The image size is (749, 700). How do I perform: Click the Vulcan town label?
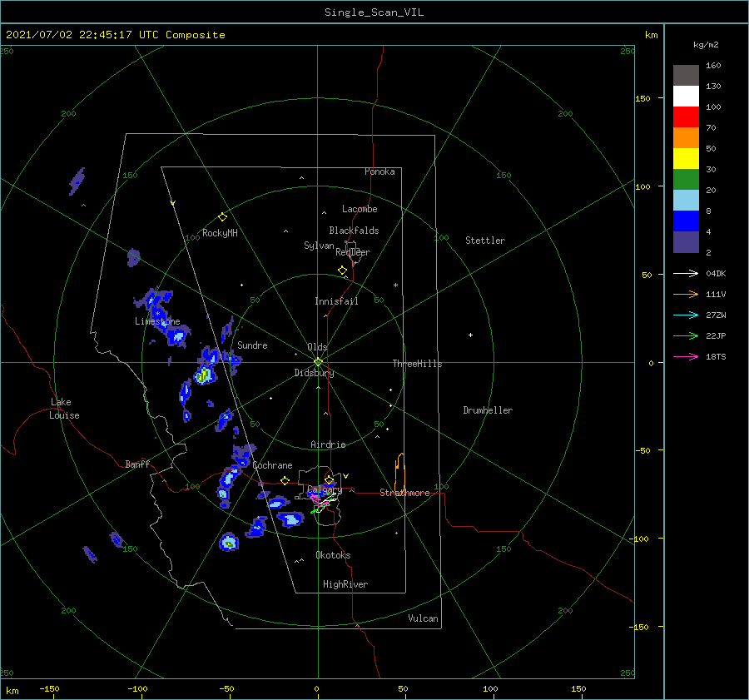(423, 618)
